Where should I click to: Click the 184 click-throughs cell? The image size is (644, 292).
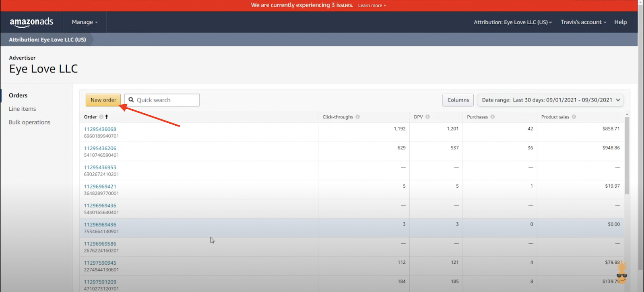pyautogui.click(x=402, y=282)
